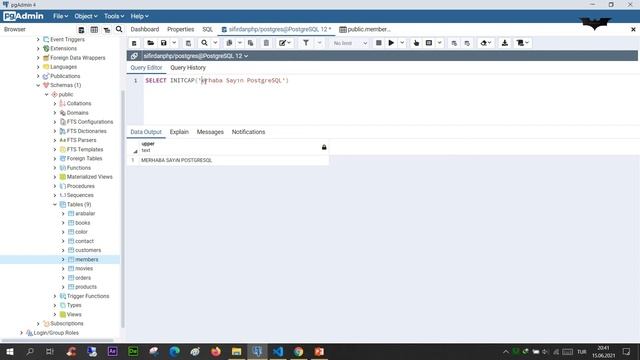Viewport: 640px width, 360px height.
Task: Execute the query with the play icon
Action: [391, 43]
